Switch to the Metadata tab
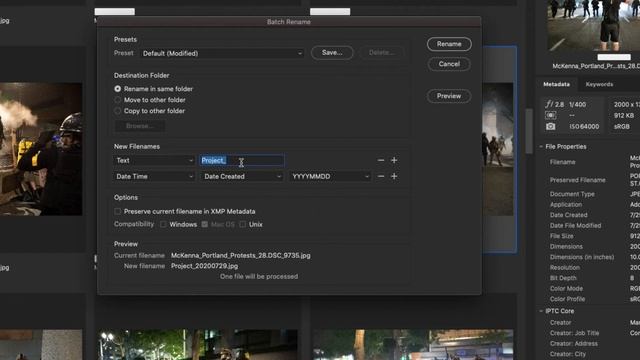The height and width of the screenshot is (360, 640). click(556, 84)
